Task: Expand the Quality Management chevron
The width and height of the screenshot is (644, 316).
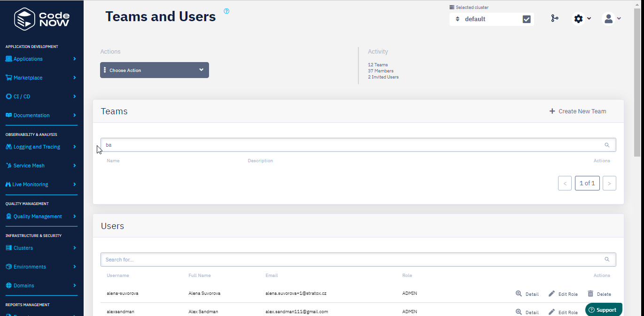Action: point(75,216)
